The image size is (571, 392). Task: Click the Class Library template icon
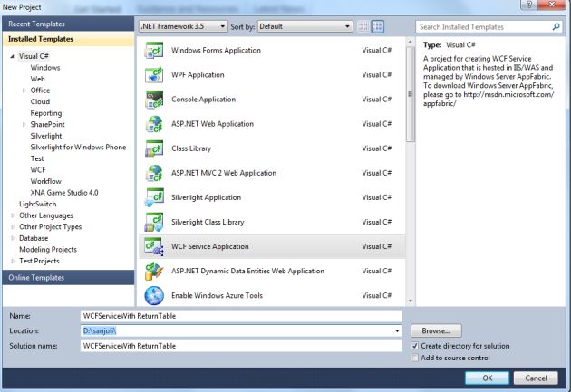click(x=154, y=148)
